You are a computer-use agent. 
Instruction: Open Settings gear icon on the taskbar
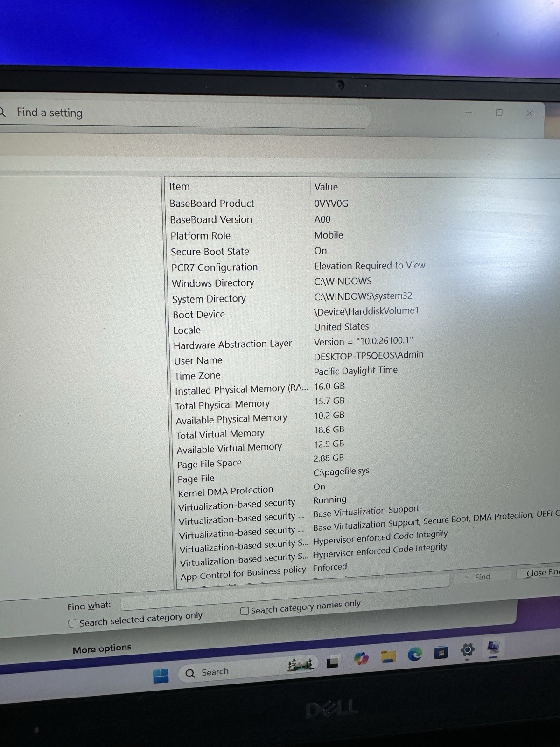coord(467,649)
